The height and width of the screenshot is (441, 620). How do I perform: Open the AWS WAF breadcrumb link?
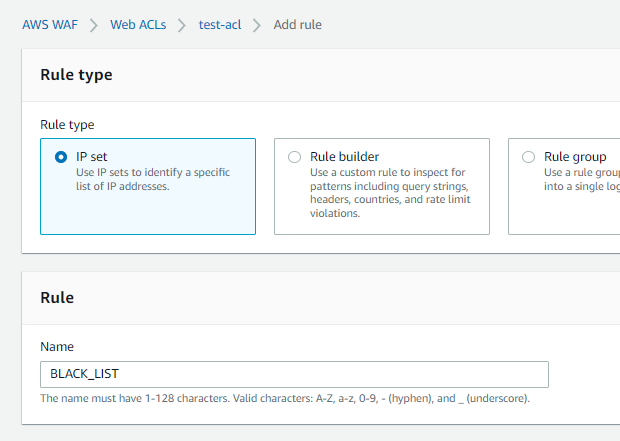point(49,24)
